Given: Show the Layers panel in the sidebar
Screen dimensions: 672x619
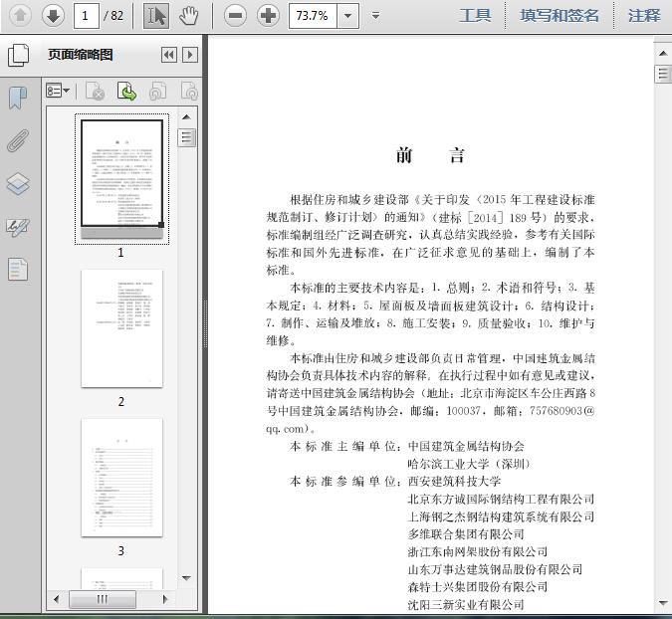Looking at the screenshot, I should tap(18, 184).
